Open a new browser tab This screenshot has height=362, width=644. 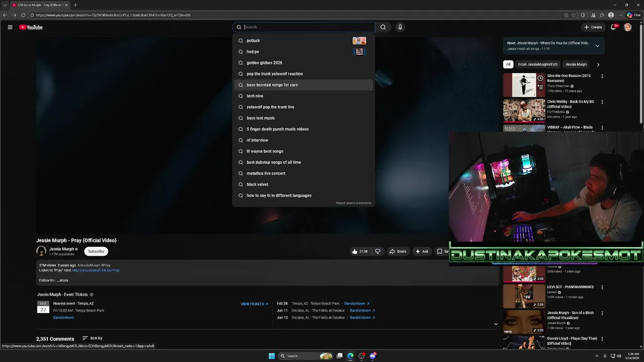pyautogui.click(x=75, y=5)
